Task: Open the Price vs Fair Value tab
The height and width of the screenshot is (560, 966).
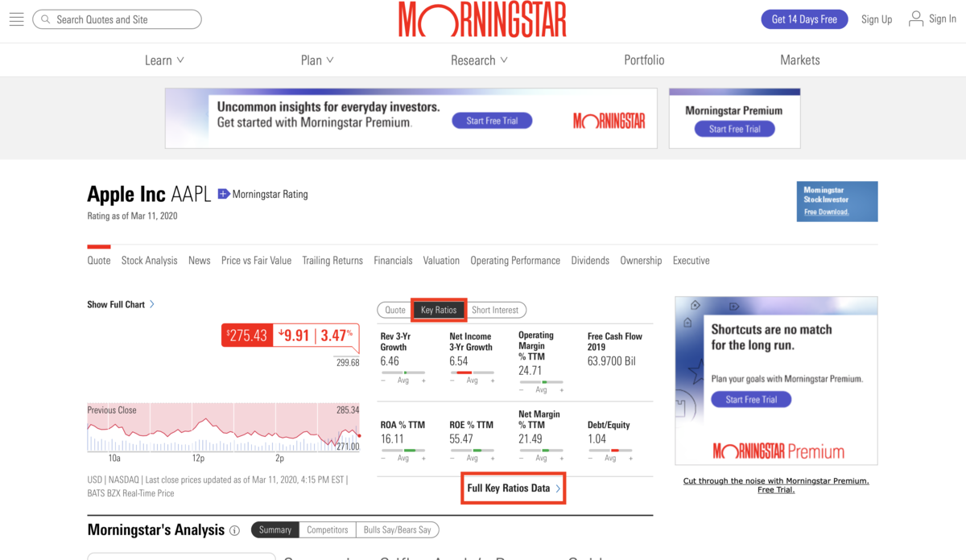Action: [x=256, y=261]
